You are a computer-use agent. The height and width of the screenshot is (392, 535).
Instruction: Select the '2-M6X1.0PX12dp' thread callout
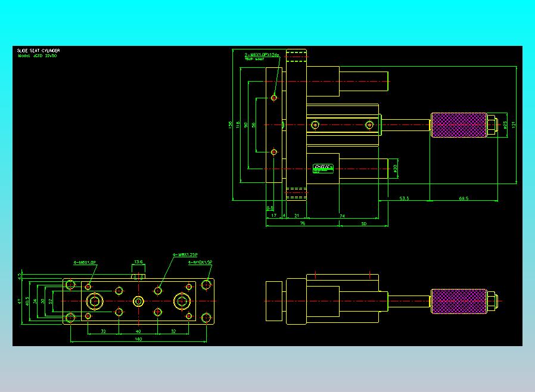tap(262, 55)
